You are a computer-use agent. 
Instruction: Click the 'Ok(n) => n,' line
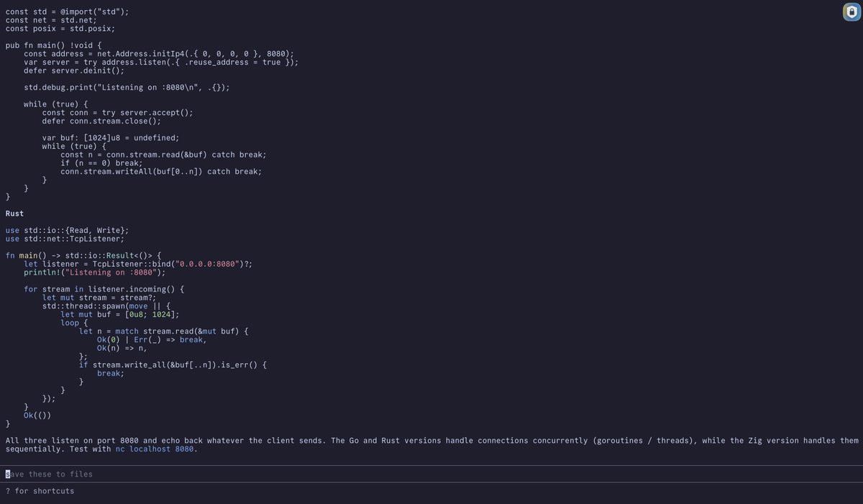click(122, 348)
